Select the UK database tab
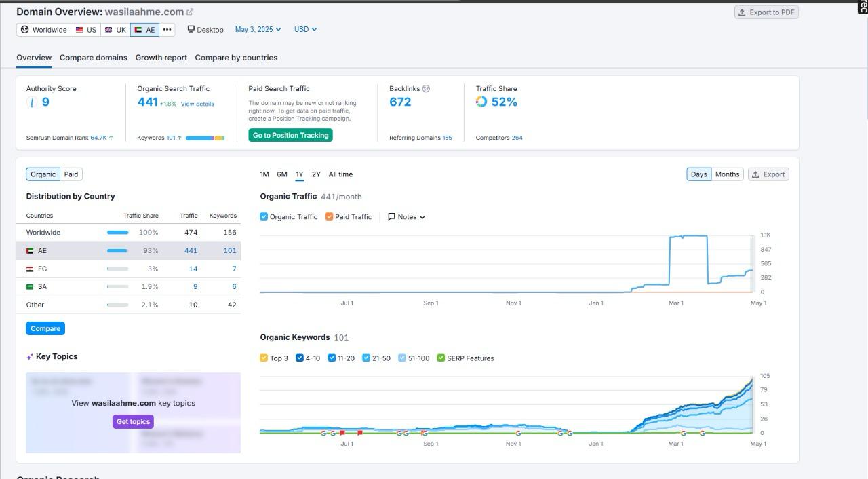 (115, 30)
